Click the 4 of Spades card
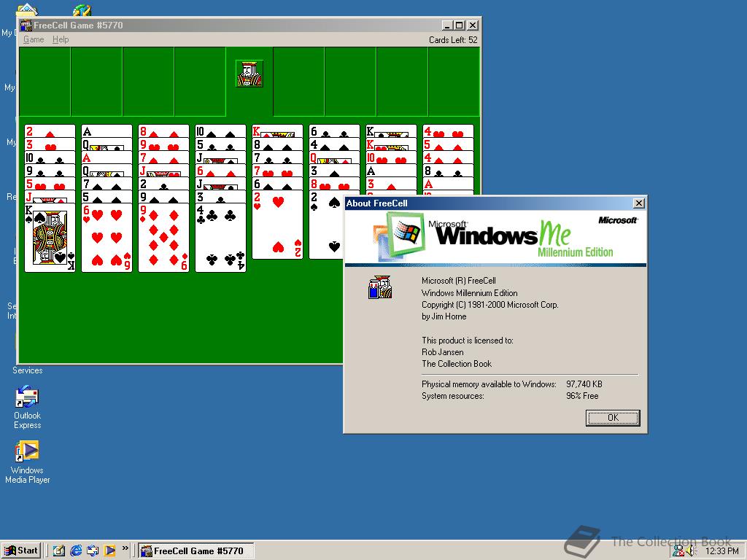Image resolution: width=747 pixels, height=560 pixels. tap(334, 144)
